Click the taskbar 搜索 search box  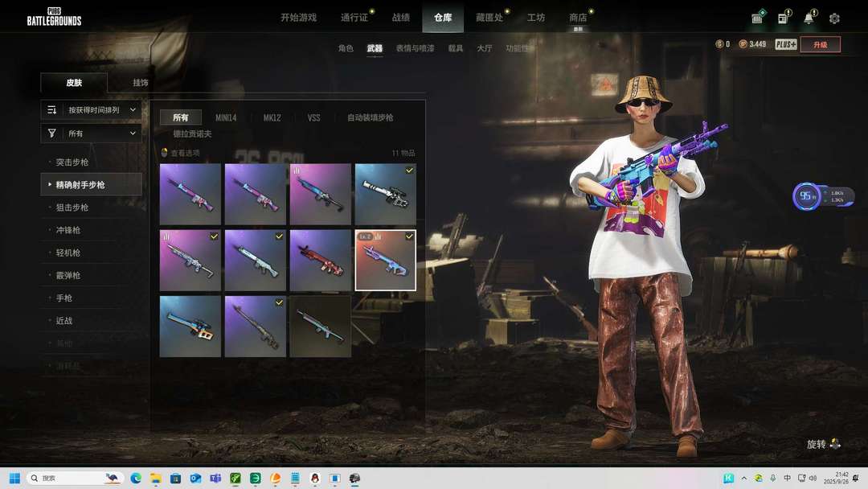pos(75,478)
